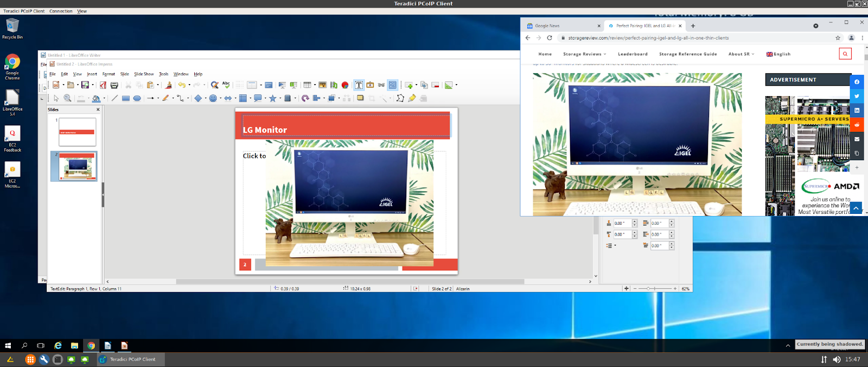Start slideshow from current slide icon
This screenshot has height=367, width=868.
293,85
